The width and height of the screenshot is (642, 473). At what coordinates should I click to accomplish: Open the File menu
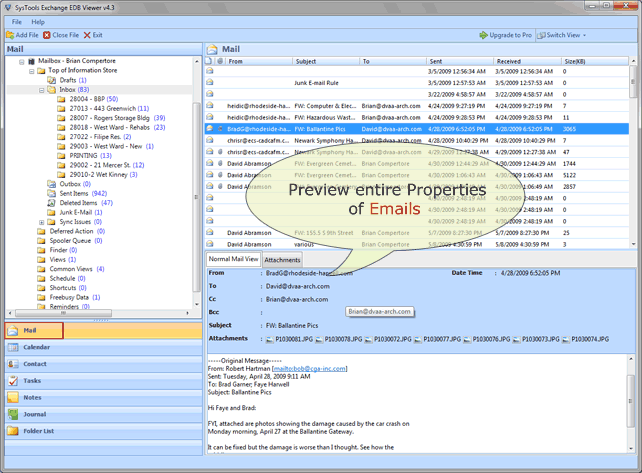pos(17,22)
